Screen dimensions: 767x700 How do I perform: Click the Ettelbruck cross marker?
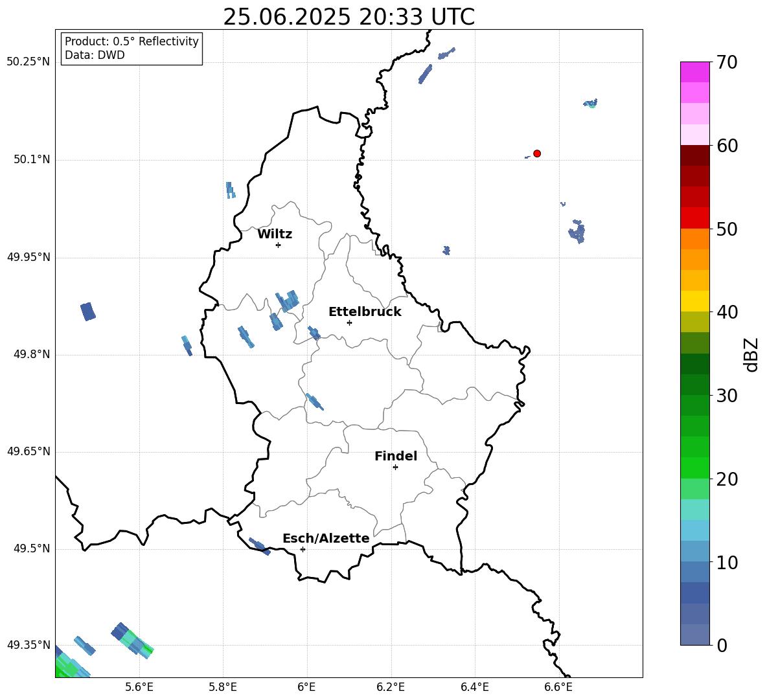349,322
